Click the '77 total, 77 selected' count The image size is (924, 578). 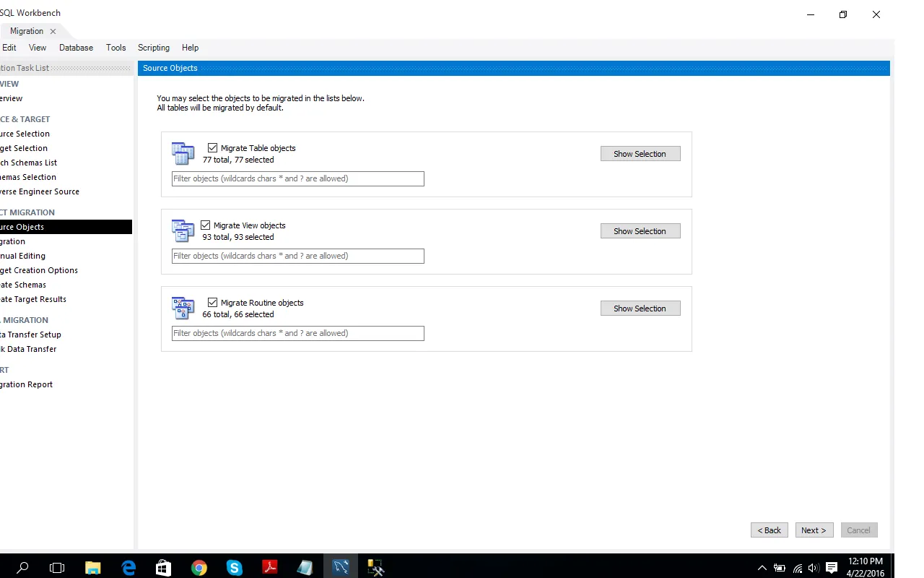click(x=238, y=160)
